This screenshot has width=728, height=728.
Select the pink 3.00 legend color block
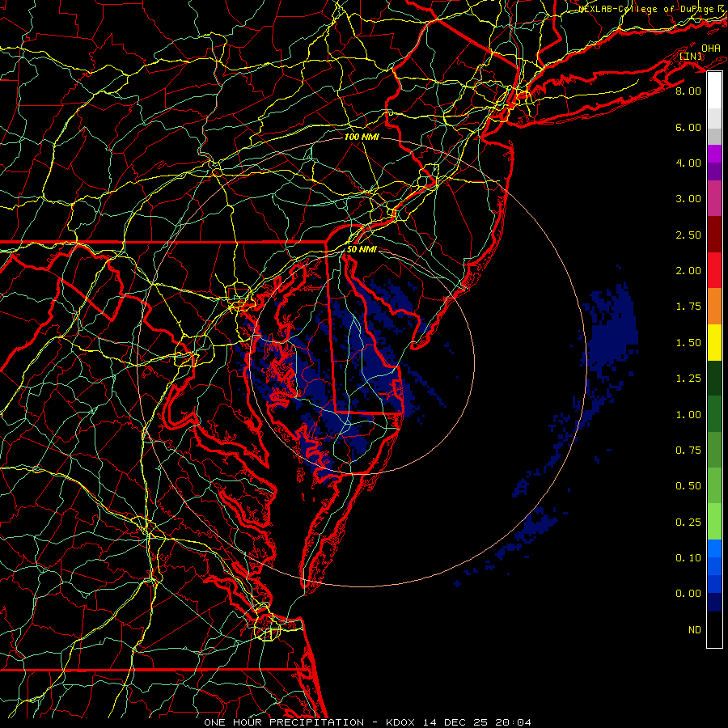click(x=714, y=198)
